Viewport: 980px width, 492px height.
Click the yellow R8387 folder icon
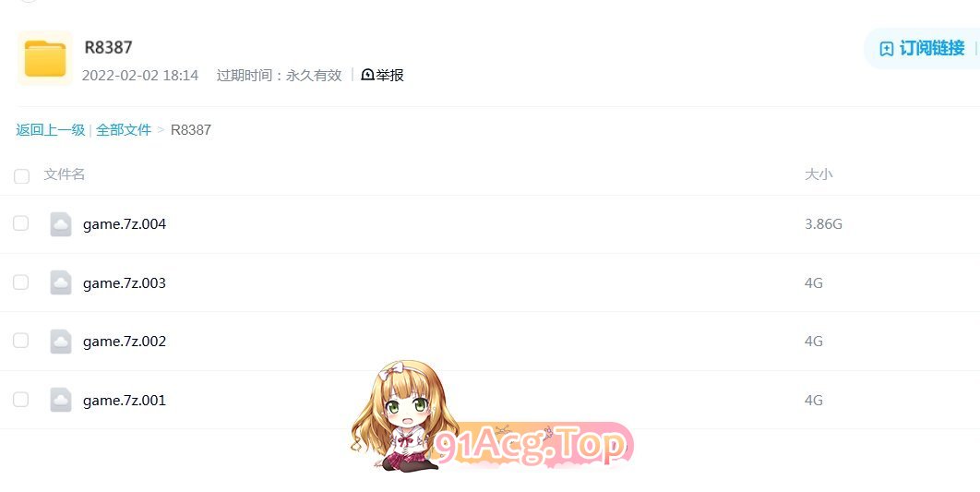45,58
